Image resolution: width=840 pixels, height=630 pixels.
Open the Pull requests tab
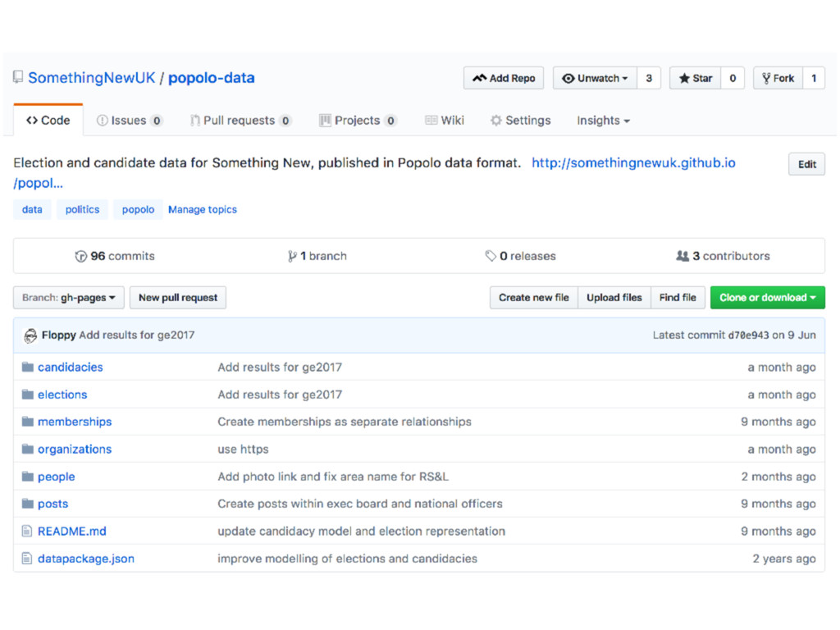[241, 121]
